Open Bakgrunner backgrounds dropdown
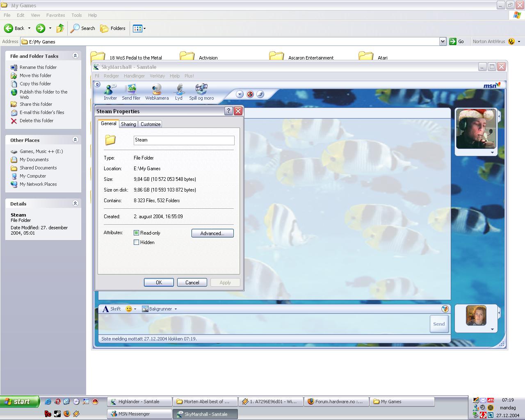 pyautogui.click(x=160, y=309)
